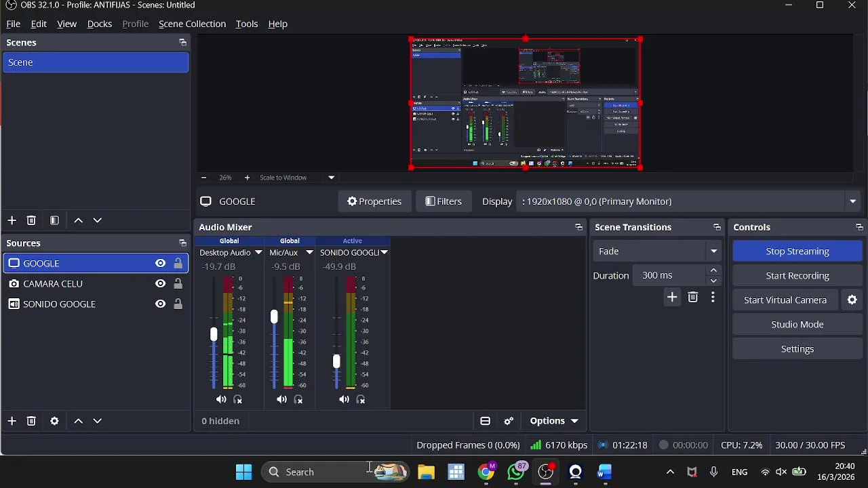Pop out the Sources dock

click(182, 243)
